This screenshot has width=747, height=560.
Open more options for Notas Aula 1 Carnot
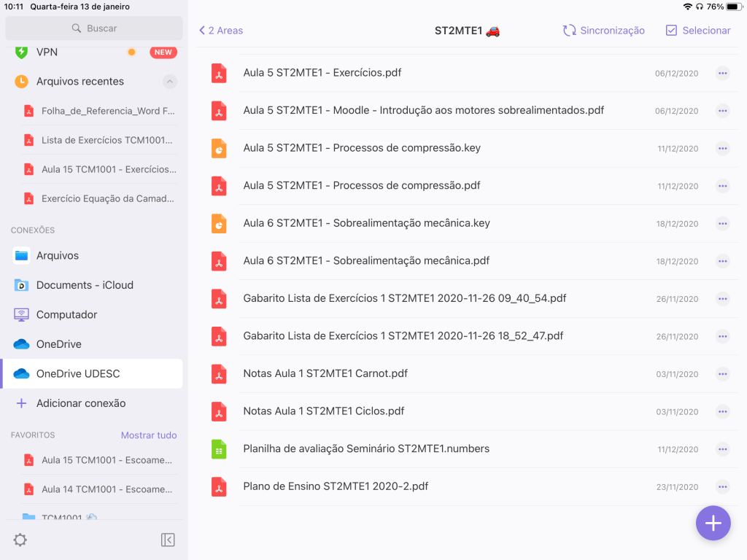[722, 373]
